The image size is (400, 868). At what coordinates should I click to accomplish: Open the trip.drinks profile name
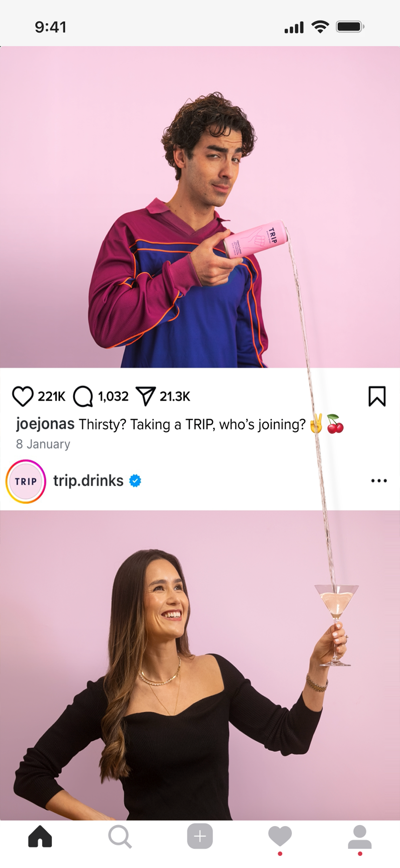(x=88, y=481)
